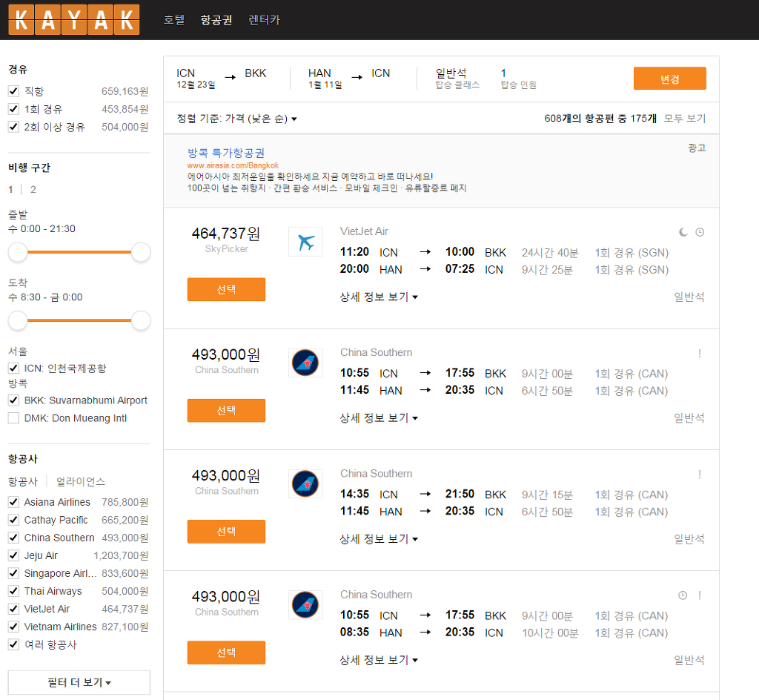
Task: Click warning exclamation icon on 14:35 China Southern flight
Action: point(700,475)
